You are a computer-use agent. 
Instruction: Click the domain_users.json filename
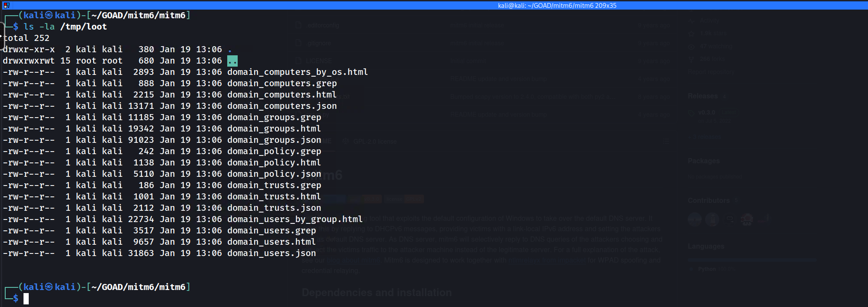point(271,253)
